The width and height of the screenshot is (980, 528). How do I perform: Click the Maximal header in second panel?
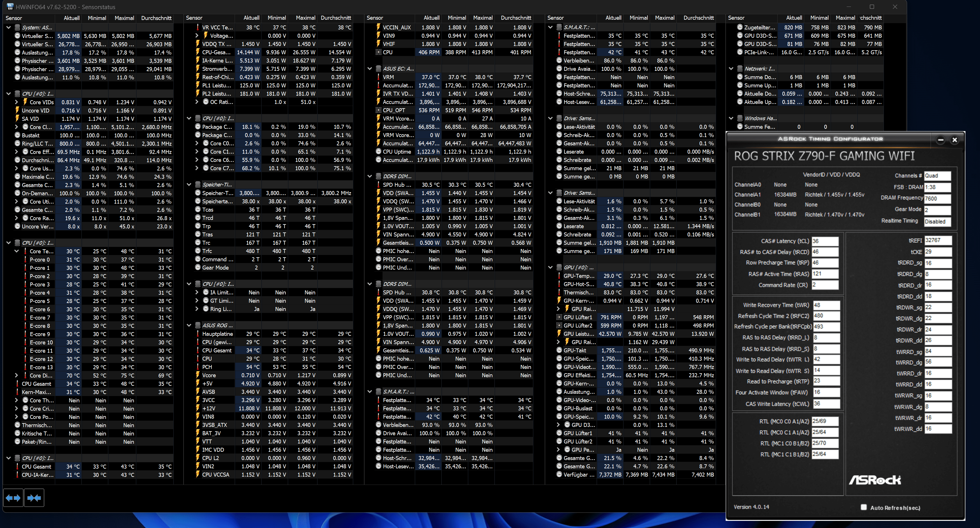point(305,18)
